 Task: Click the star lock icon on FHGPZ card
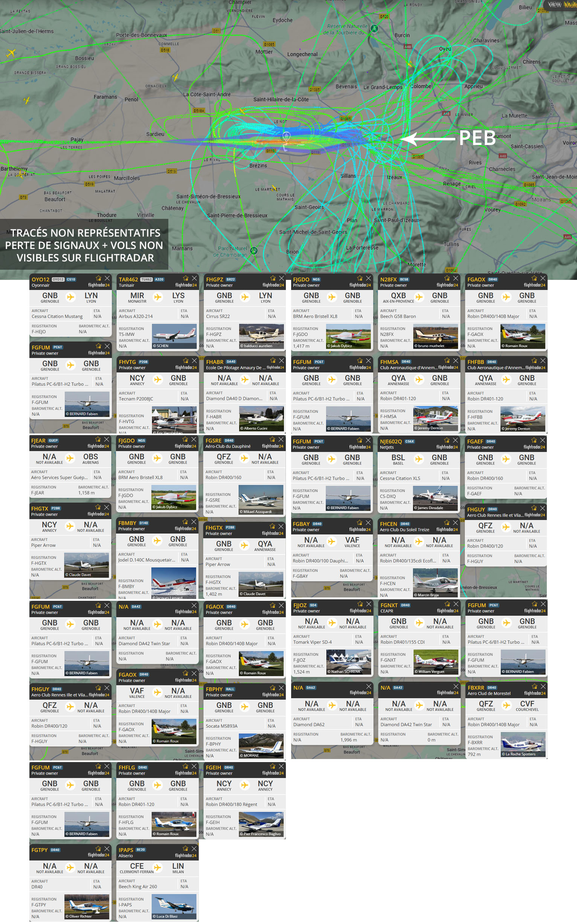pos(272,278)
